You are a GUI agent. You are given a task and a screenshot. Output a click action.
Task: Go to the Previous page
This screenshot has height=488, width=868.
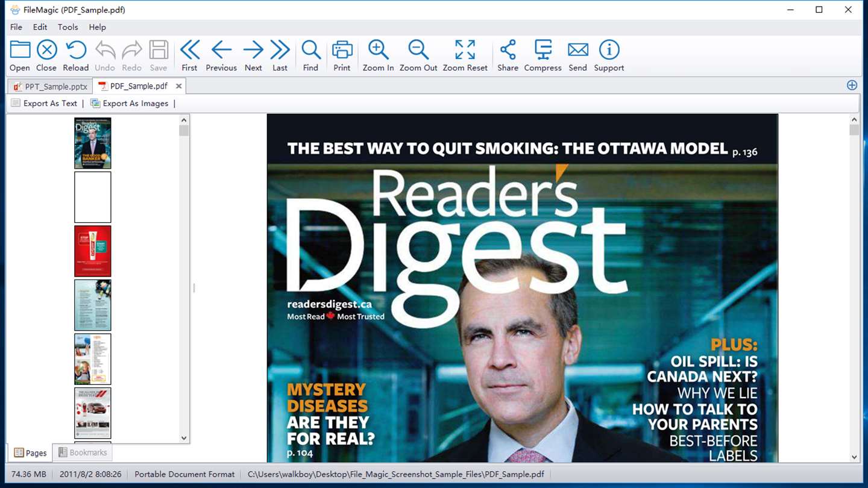click(x=221, y=55)
